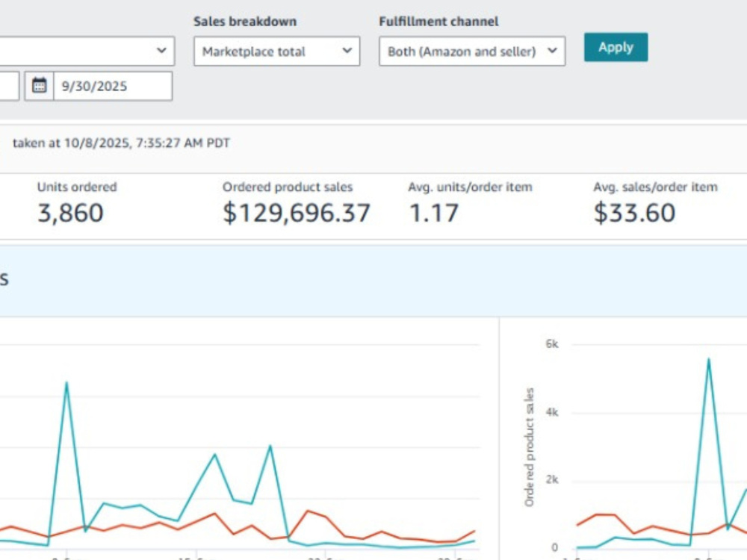
Task: Click the Avg. sales/order item $33.60 metric
Action: (634, 212)
